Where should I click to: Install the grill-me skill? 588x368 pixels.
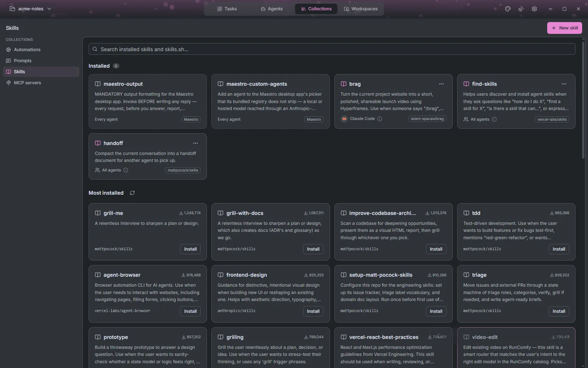point(190,249)
